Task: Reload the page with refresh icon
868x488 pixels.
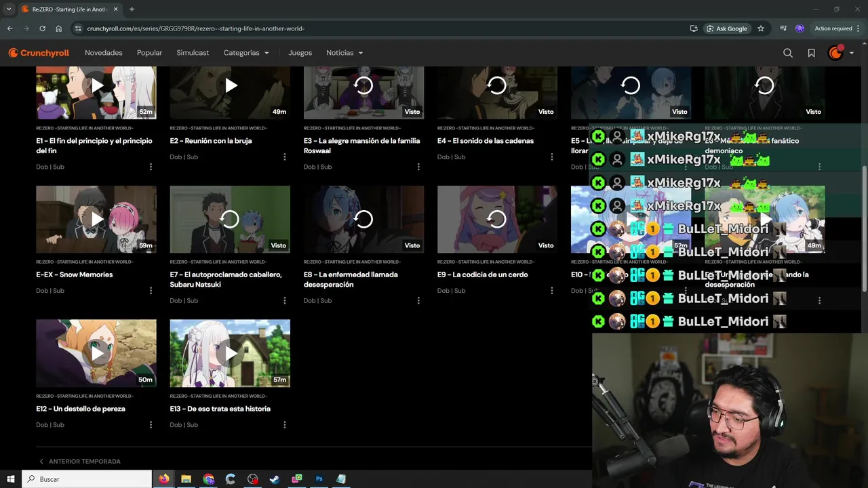Action: (x=42, y=28)
